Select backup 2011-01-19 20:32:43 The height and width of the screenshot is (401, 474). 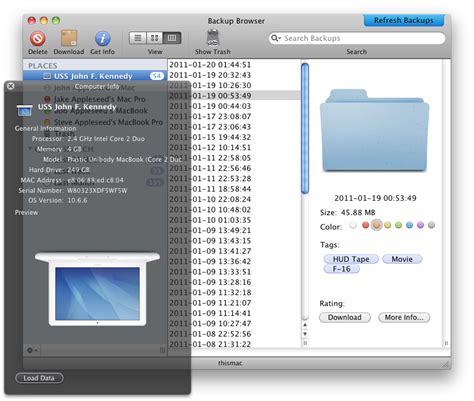pyautogui.click(x=210, y=75)
